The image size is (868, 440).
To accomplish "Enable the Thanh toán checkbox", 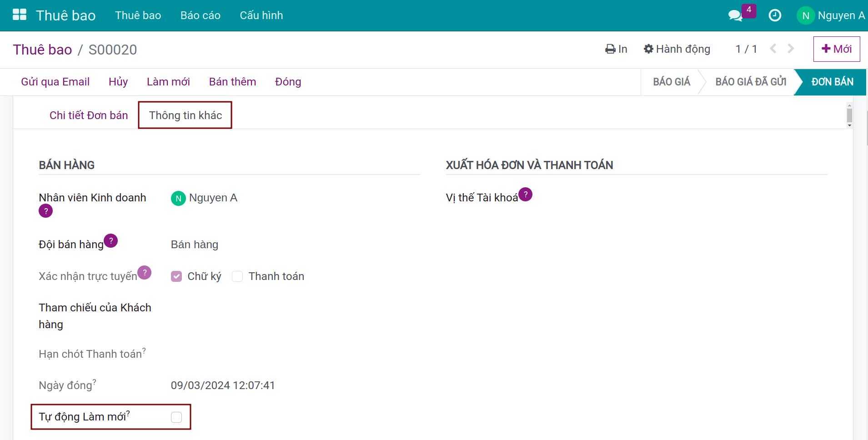I will 237,276.
